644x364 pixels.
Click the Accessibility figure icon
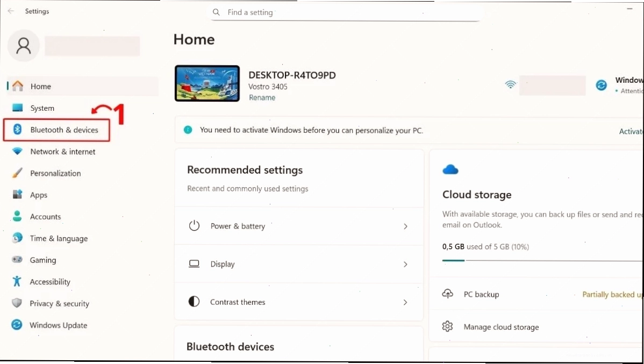click(x=17, y=281)
